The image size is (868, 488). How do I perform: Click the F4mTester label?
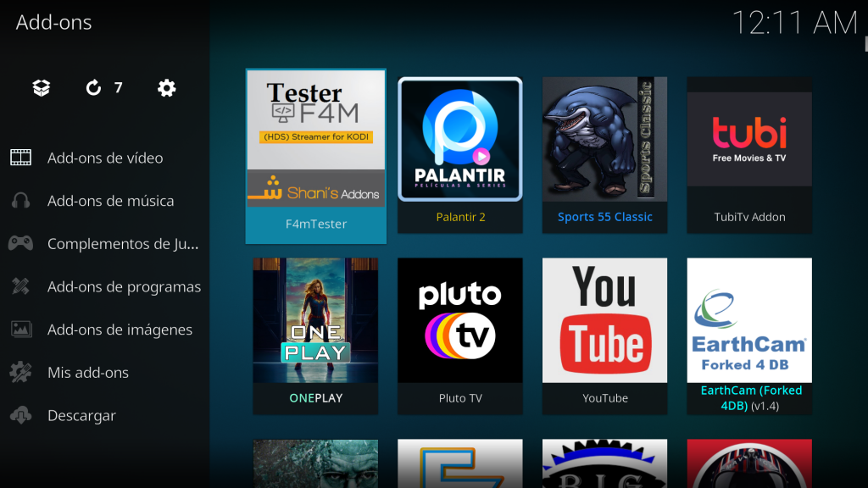316,224
